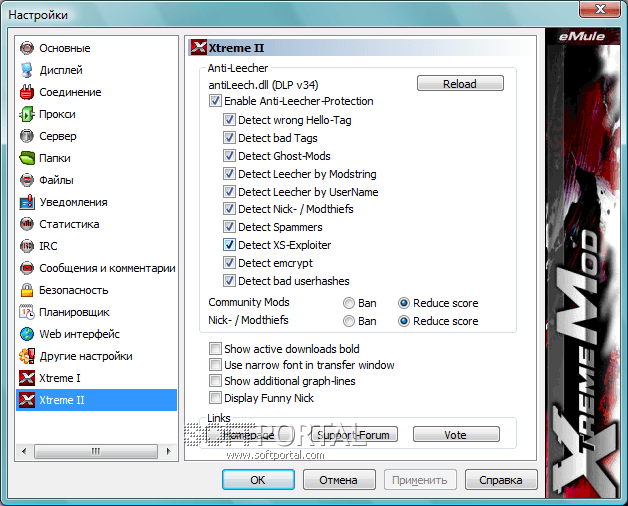The width and height of the screenshot is (628, 506).
Task: Click the Сервер icon
Action: [x=27, y=136]
